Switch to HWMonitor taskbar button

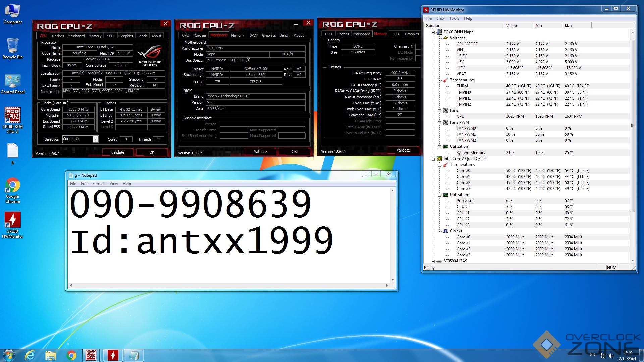pyautogui.click(x=113, y=355)
